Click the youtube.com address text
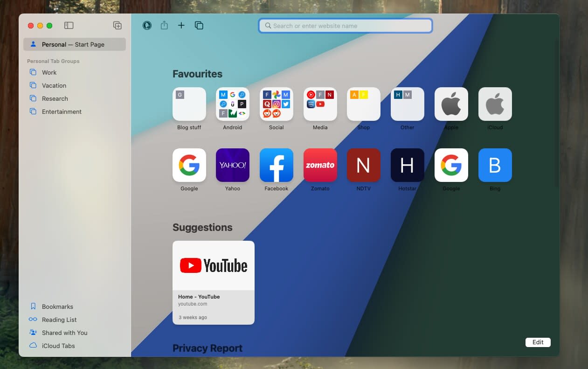Image resolution: width=588 pixels, height=369 pixels. click(x=193, y=304)
